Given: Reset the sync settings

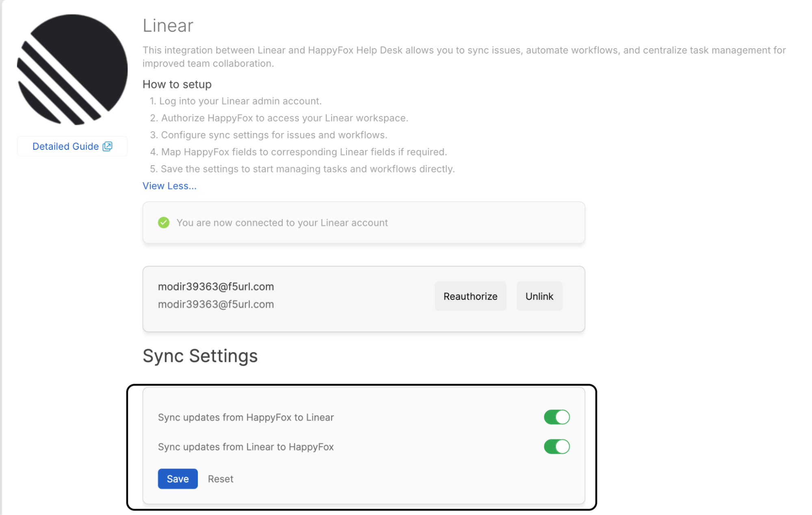Looking at the screenshot, I should coord(221,479).
